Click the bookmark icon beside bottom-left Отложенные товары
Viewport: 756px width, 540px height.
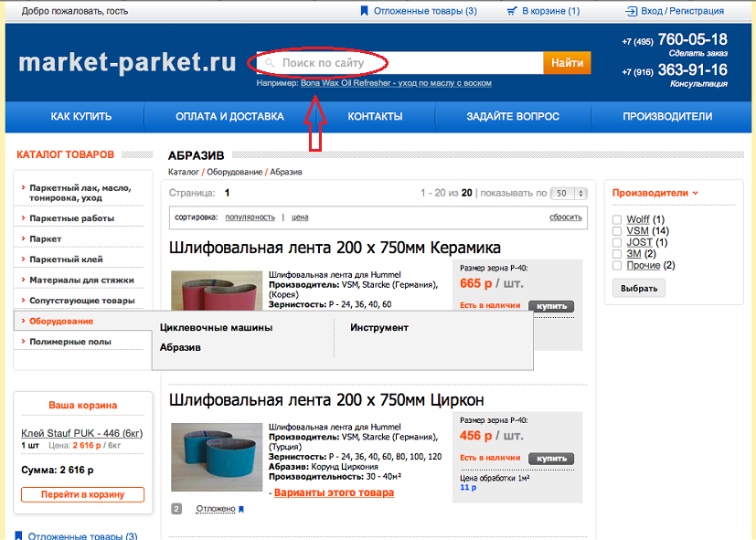(18, 535)
